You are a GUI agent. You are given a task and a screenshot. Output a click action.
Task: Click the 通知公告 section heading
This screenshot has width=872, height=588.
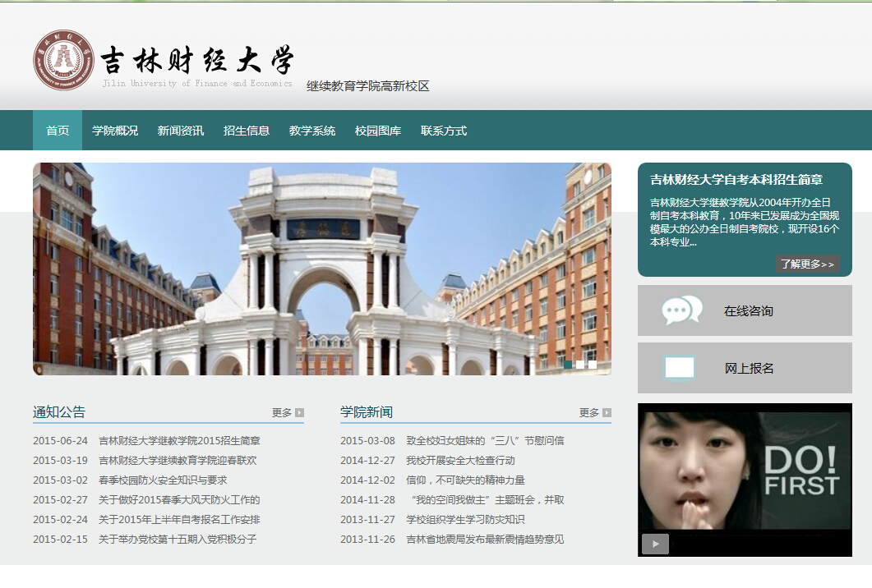click(59, 412)
